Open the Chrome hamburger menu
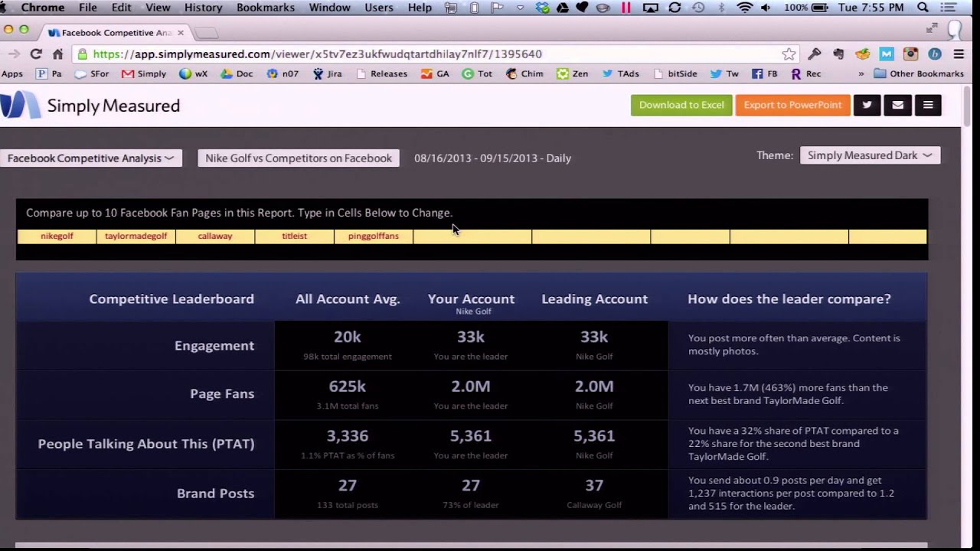980x551 pixels. click(959, 54)
